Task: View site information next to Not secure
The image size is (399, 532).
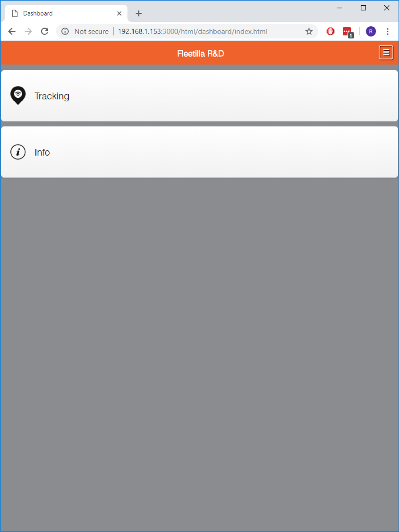Action: (x=65, y=31)
